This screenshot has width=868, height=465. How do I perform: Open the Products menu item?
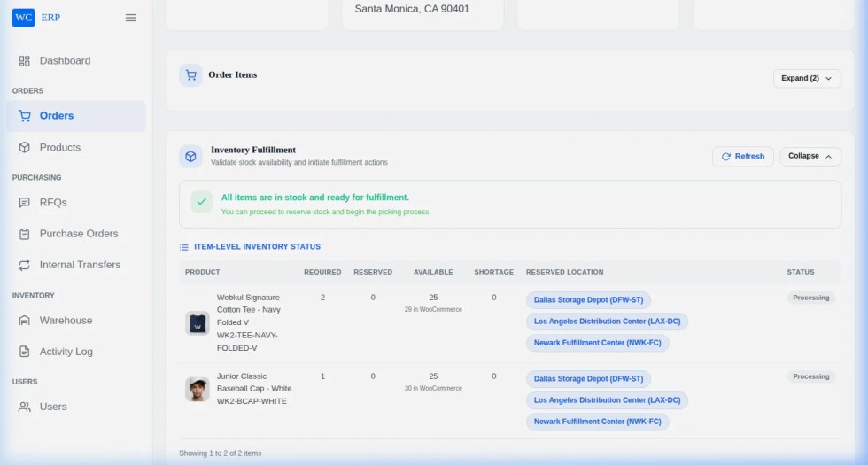click(76, 147)
